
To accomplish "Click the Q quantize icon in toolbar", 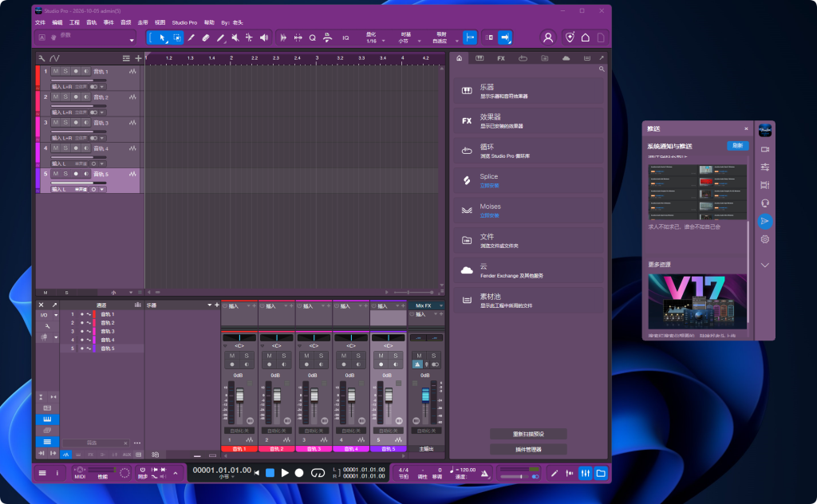I will tap(312, 37).
